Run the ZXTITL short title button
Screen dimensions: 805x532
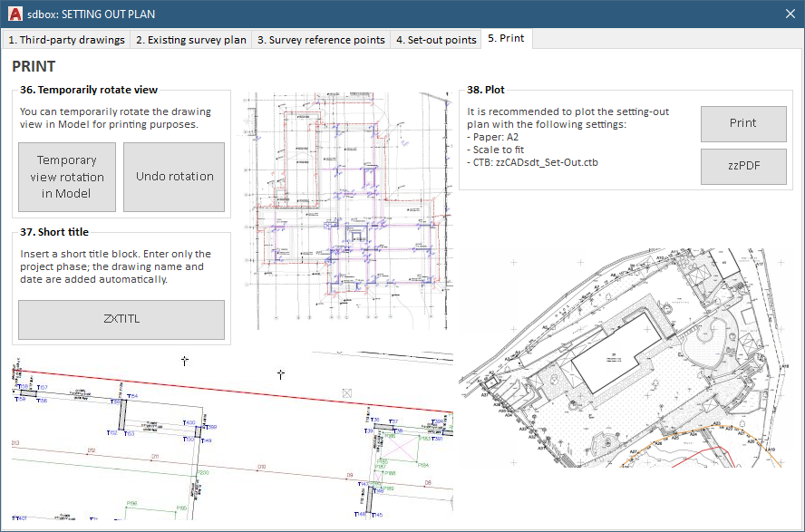point(121,320)
